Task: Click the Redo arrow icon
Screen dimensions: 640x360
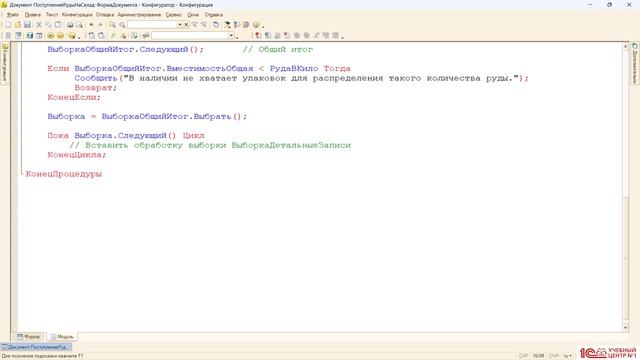Action: tap(100, 25)
